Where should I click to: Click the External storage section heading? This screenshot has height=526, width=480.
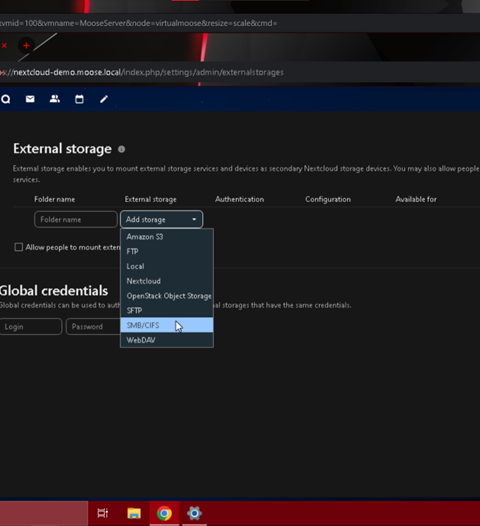point(62,149)
